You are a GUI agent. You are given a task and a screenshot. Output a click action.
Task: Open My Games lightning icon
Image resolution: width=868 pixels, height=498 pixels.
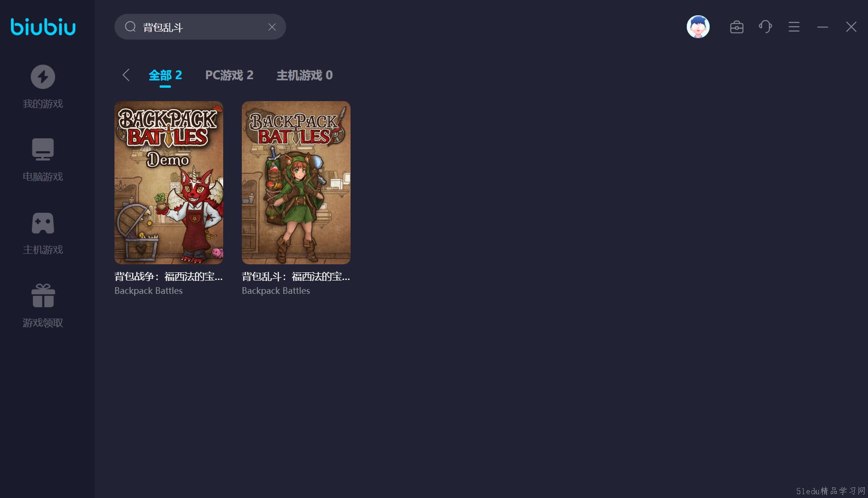coord(43,77)
